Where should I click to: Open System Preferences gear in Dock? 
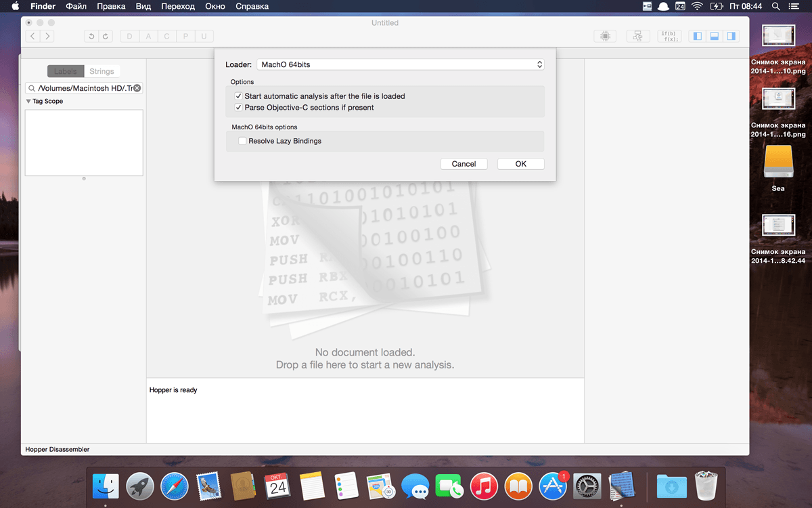[x=587, y=486]
